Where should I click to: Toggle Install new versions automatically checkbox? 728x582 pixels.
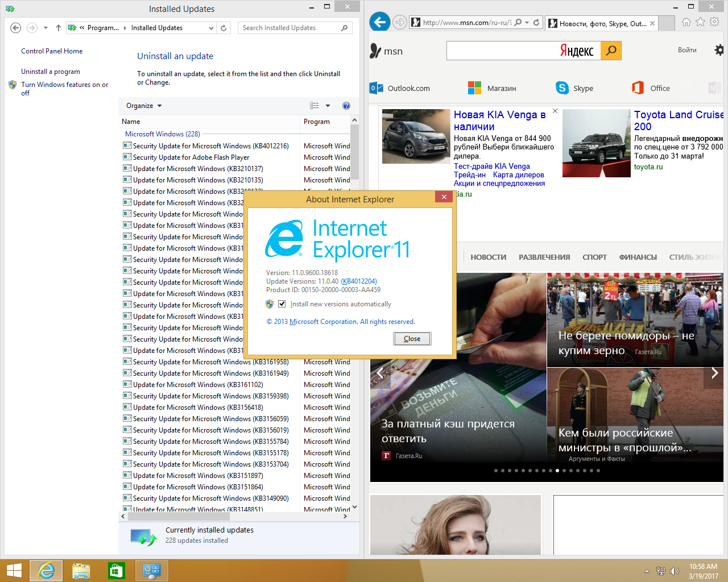coord(282,304)
